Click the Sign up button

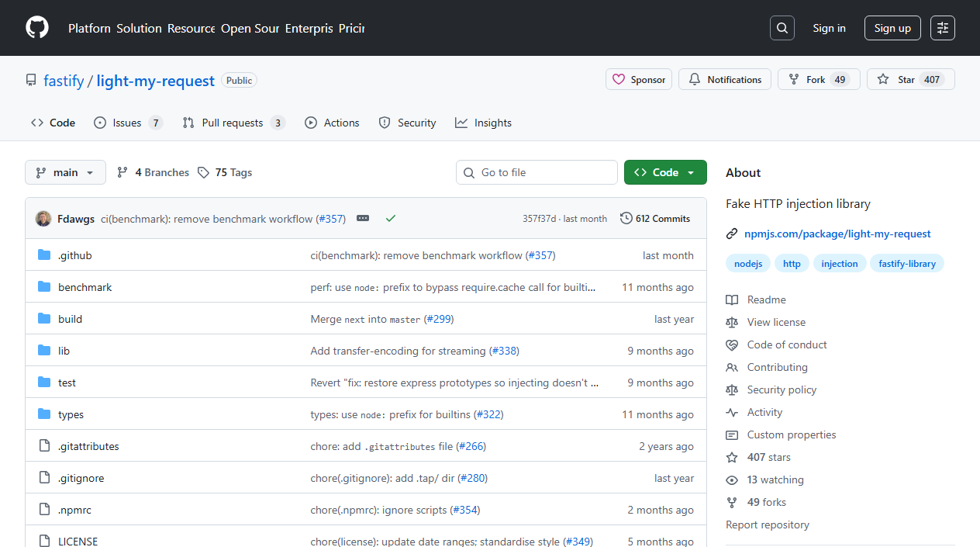(x=892, y=28)
